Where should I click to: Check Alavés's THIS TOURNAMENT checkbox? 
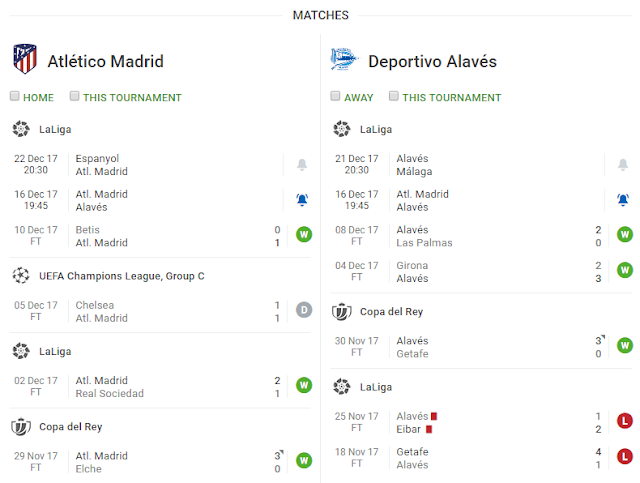coord(394,97)
